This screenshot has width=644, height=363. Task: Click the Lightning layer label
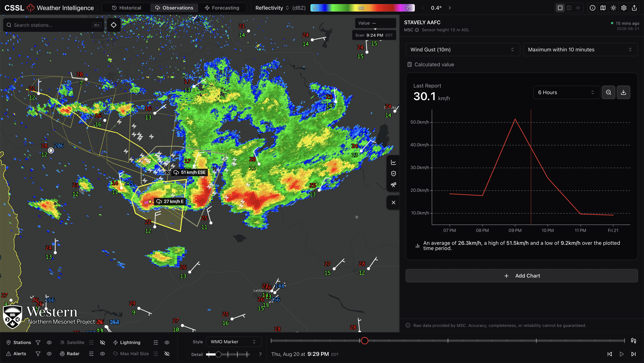(130, 343)
